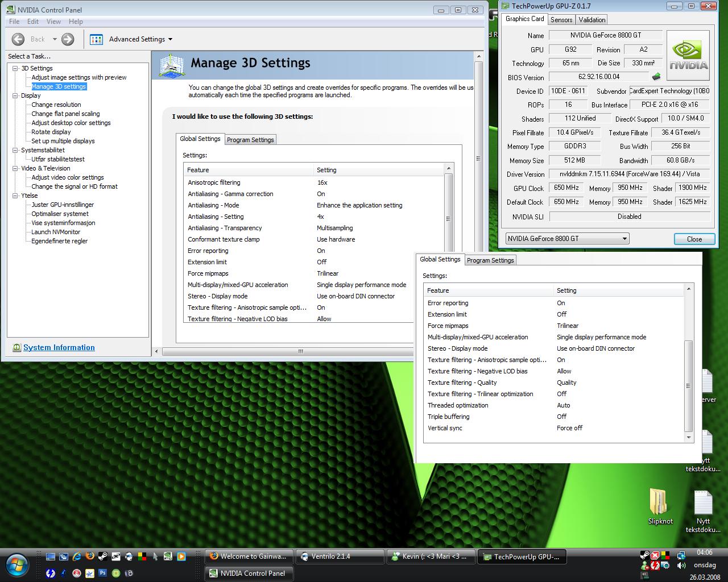This screenshot has height=582, width=728.
Task: Select the Rotate display task
Action: 51,132
